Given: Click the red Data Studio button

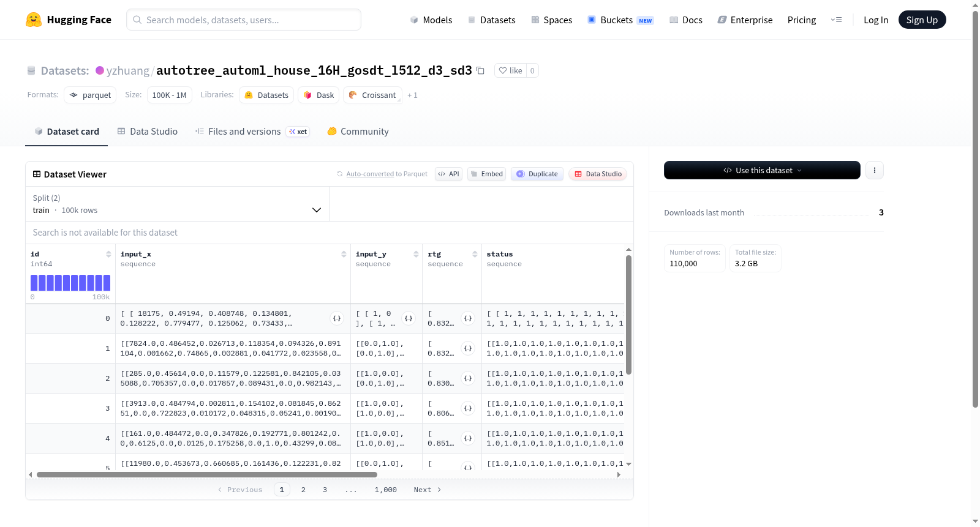Looking at the screenshot, I should 598,174.
